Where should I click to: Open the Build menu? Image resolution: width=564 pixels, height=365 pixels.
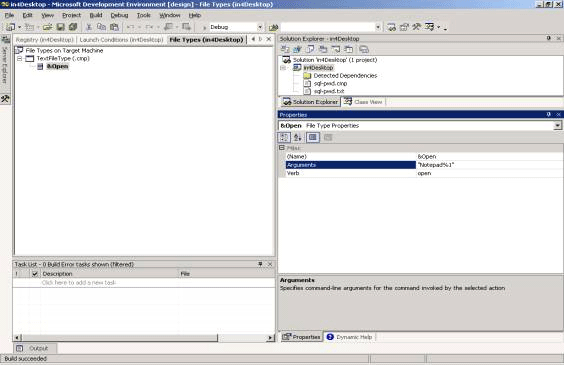tap(96, 15)
